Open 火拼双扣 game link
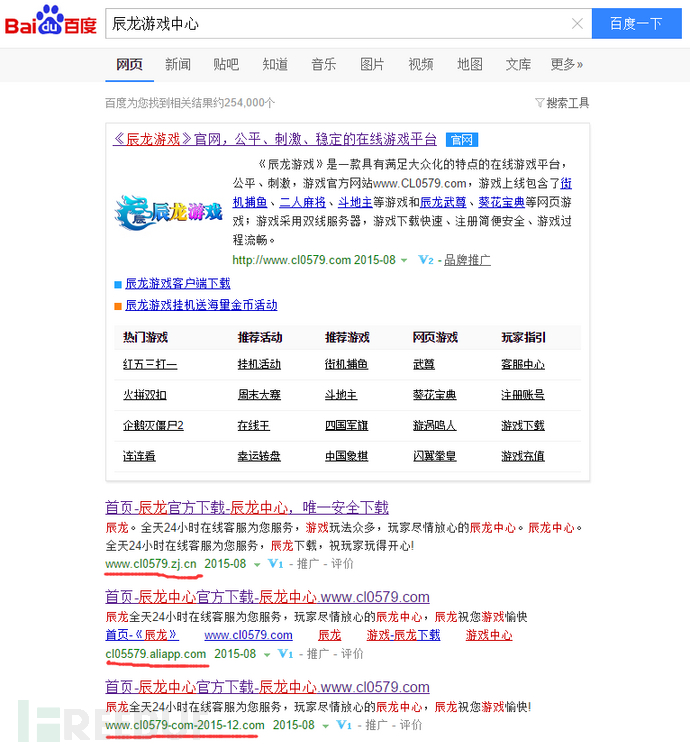This screenshot has height=749, width=690. click(145, 395)
